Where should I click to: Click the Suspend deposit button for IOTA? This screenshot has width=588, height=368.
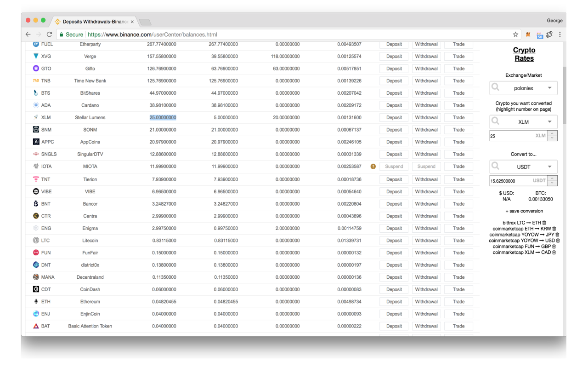pos(394,167)
